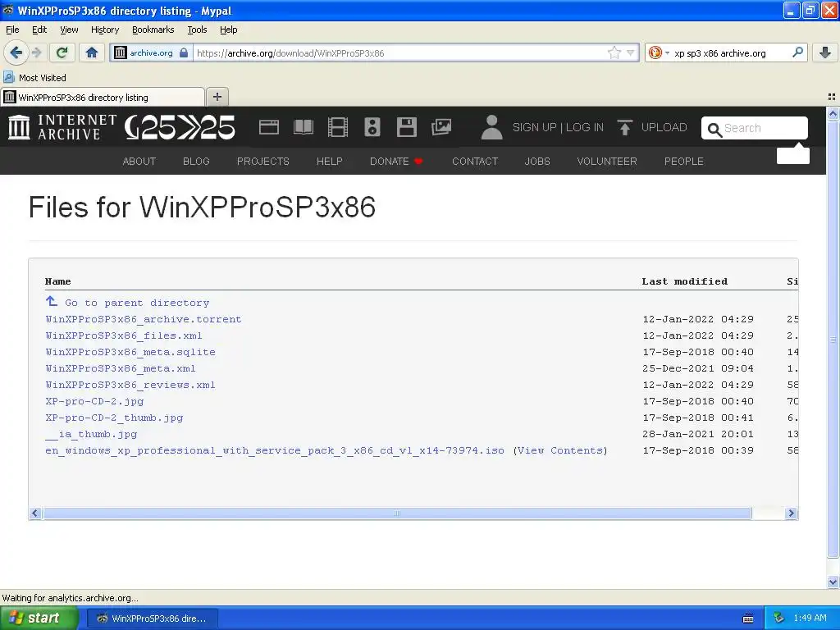This screenshot has height=630, width=840.
Task: Open the Tools menu
Action: point(197,30)
